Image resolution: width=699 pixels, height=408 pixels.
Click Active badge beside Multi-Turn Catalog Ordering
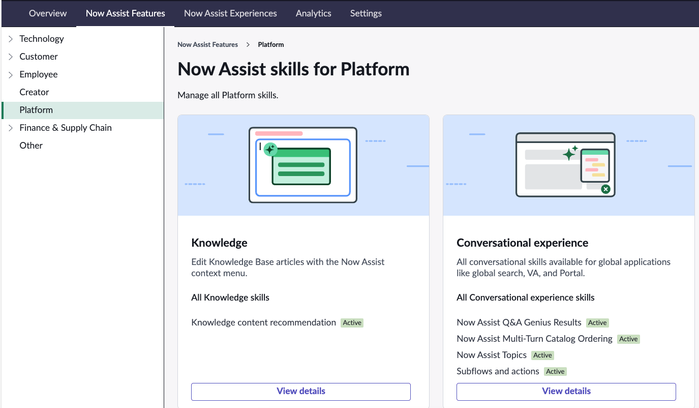629,339
